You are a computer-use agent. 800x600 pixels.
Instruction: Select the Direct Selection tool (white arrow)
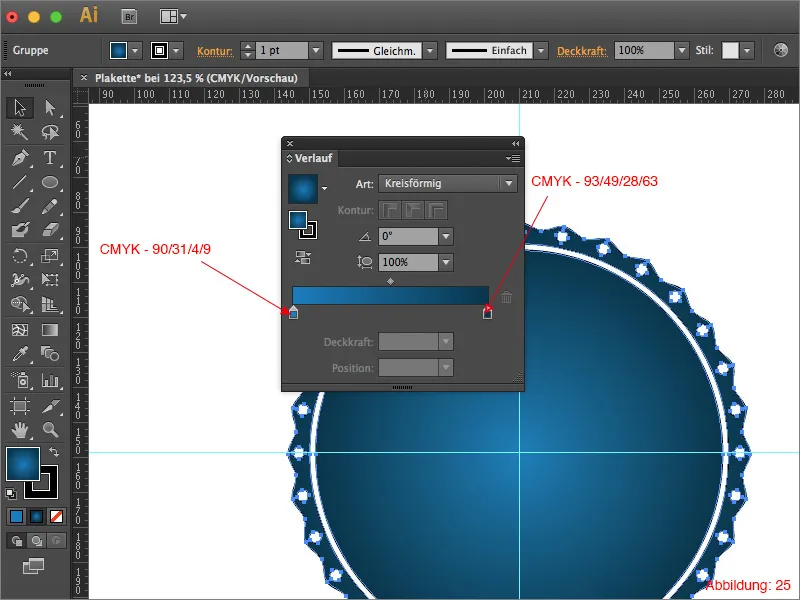point(49,108)
